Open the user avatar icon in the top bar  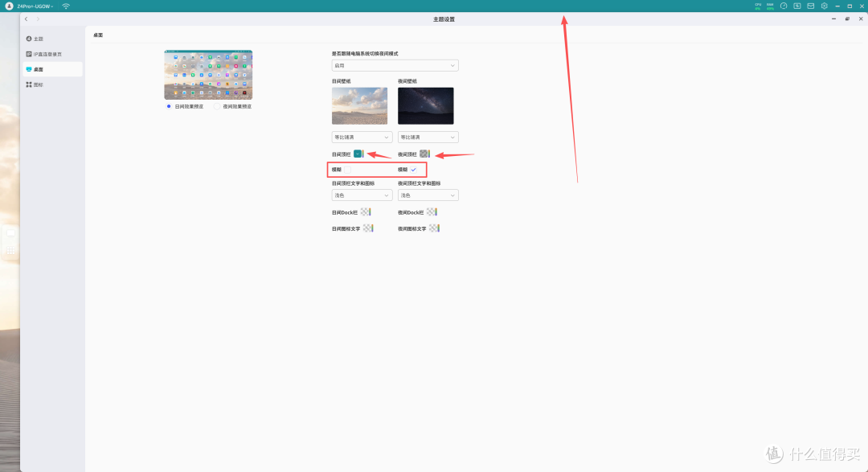[9, 6]
